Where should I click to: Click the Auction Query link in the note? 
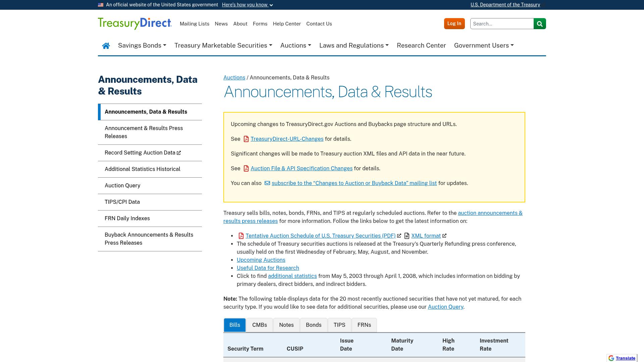click(445, 307)
